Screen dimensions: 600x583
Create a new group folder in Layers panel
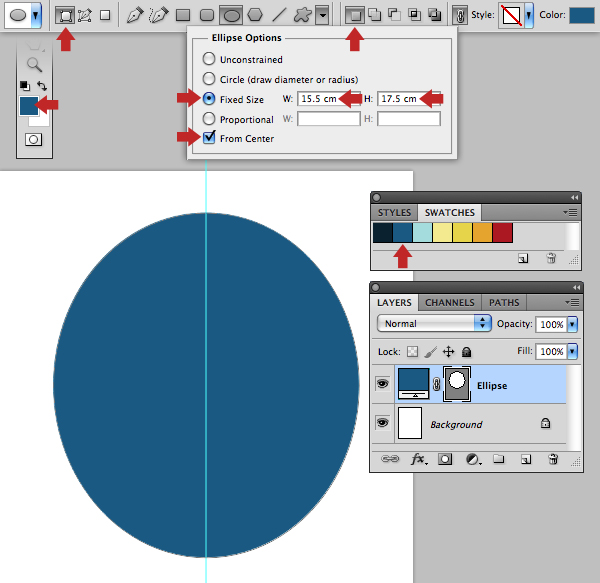pyautogui.click(x=499, y=459)
